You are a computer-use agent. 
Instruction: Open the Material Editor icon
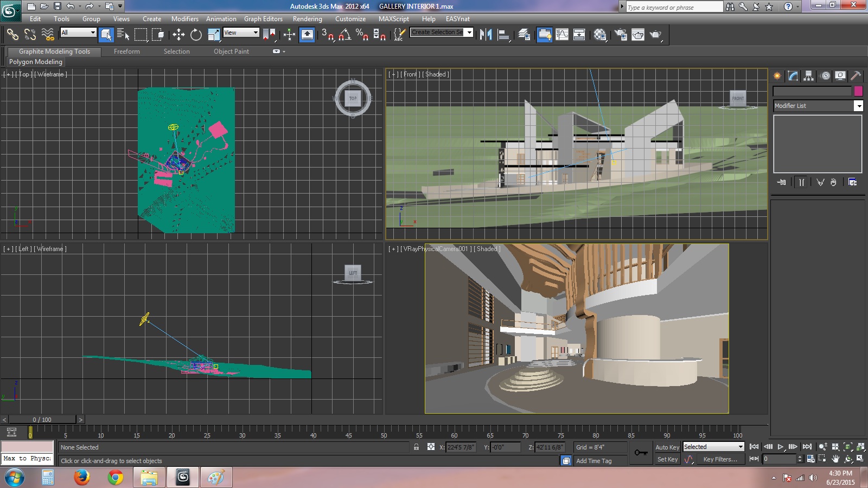600,35
